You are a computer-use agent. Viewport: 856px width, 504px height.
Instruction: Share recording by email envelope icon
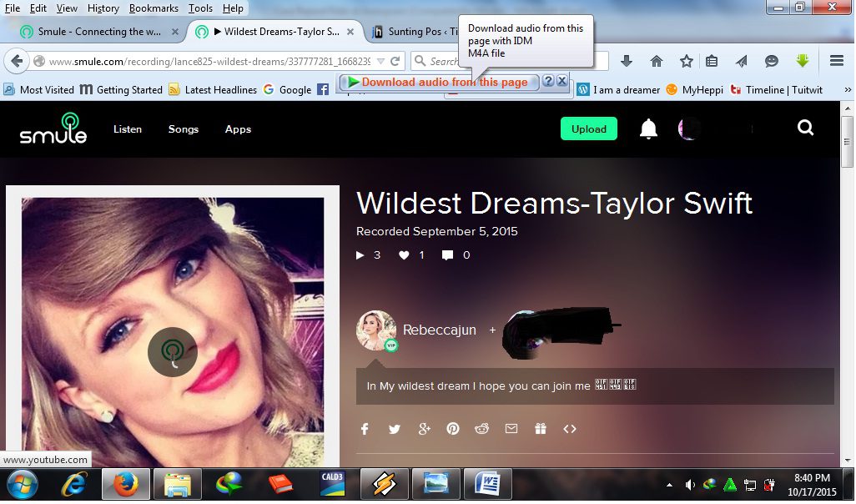tap(511, 429)
